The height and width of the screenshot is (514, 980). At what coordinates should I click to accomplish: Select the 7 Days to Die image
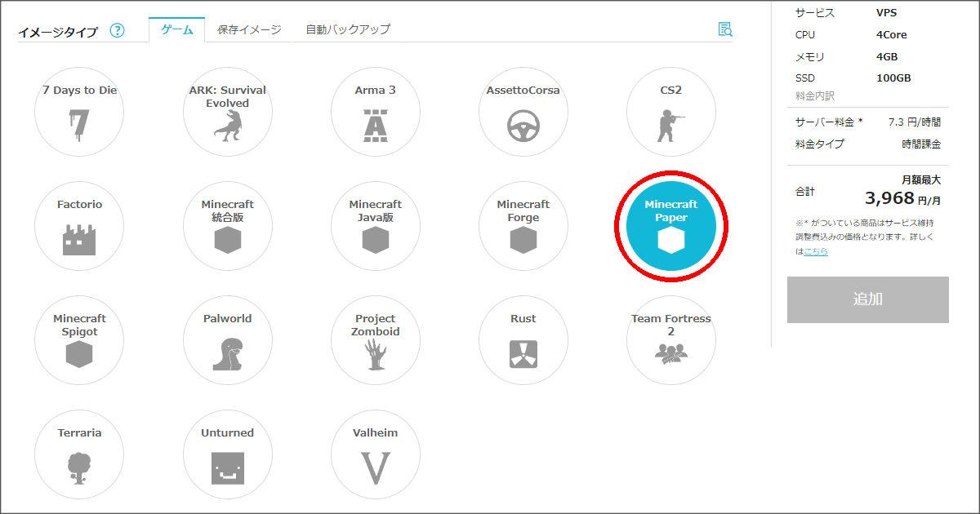click(79, 112)
